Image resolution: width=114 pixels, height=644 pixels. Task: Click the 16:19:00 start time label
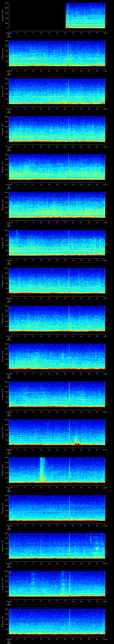click(x=9, y=412)
